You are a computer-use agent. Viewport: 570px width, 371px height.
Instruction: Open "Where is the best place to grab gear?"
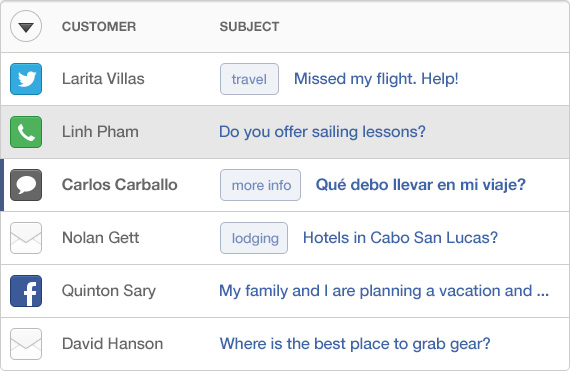click(355, 344)
